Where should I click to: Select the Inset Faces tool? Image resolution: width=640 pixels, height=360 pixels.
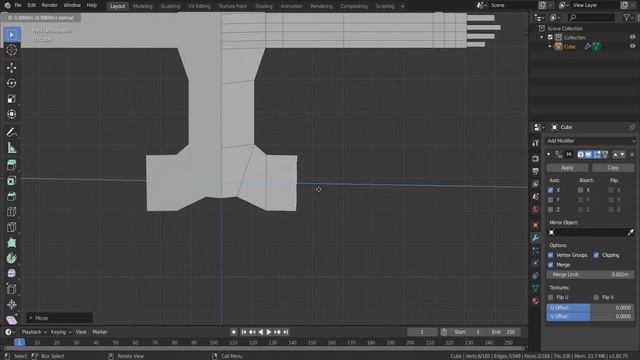pos(11,181)
